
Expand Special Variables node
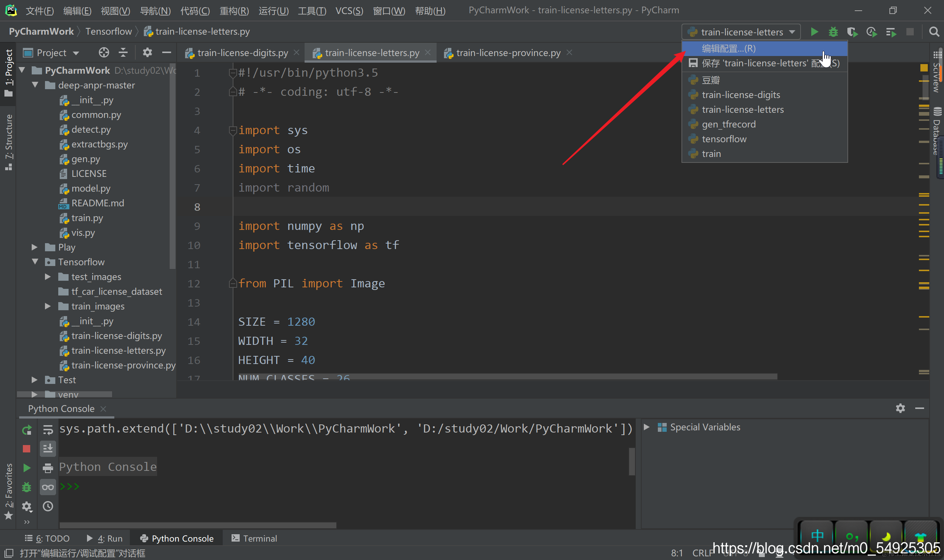(646, 427)
